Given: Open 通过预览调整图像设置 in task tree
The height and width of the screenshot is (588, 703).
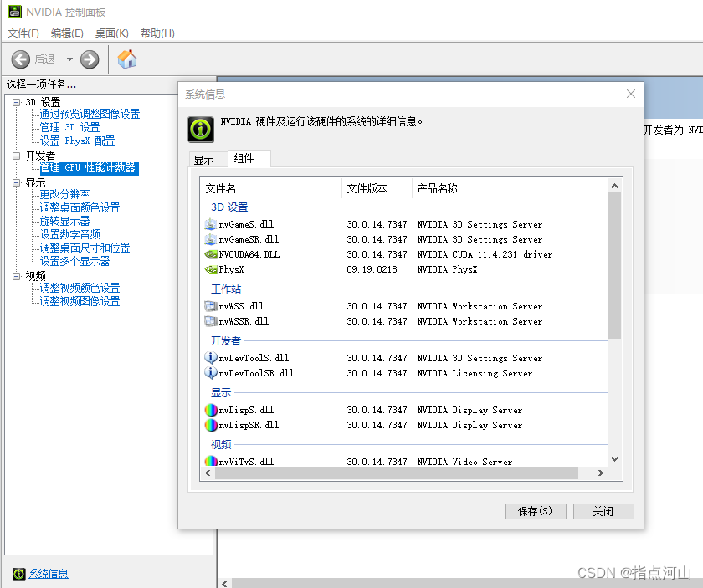Looking at the screenshot, I should [90, 114].
